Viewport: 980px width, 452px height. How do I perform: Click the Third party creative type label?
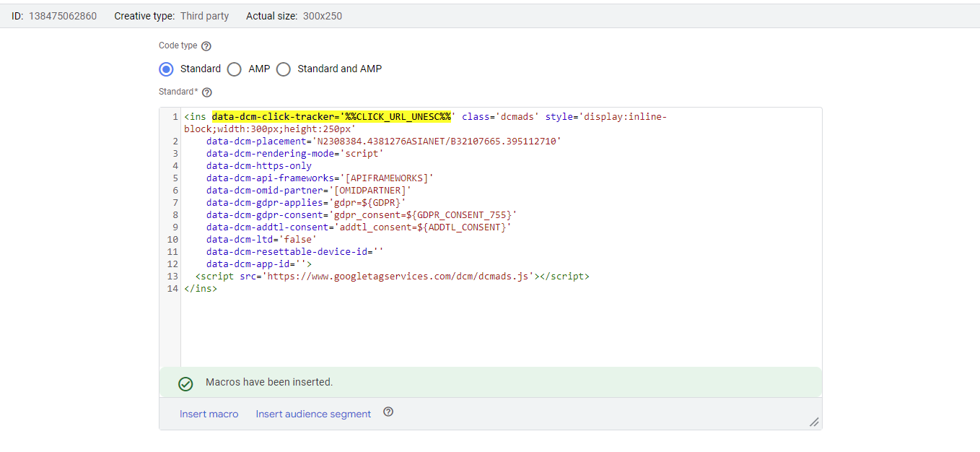204,15
